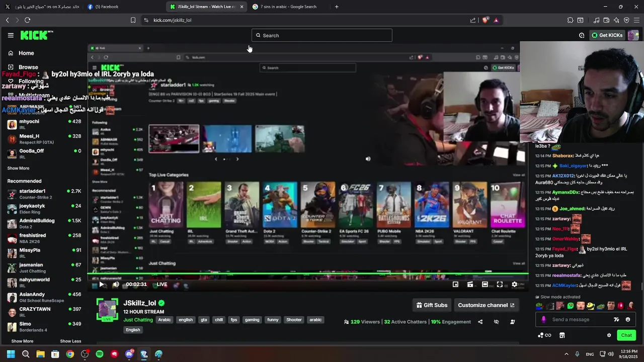Viewport: 644px width, 362px height.
Task: Switch to the Facebook browser tab
Action: [124, 7]
